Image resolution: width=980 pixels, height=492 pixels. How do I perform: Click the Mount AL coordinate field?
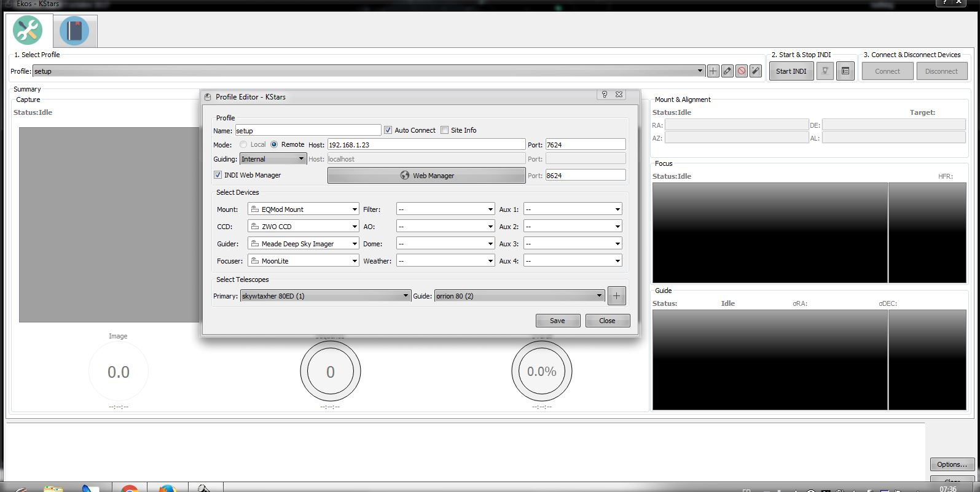pos(894,138)
